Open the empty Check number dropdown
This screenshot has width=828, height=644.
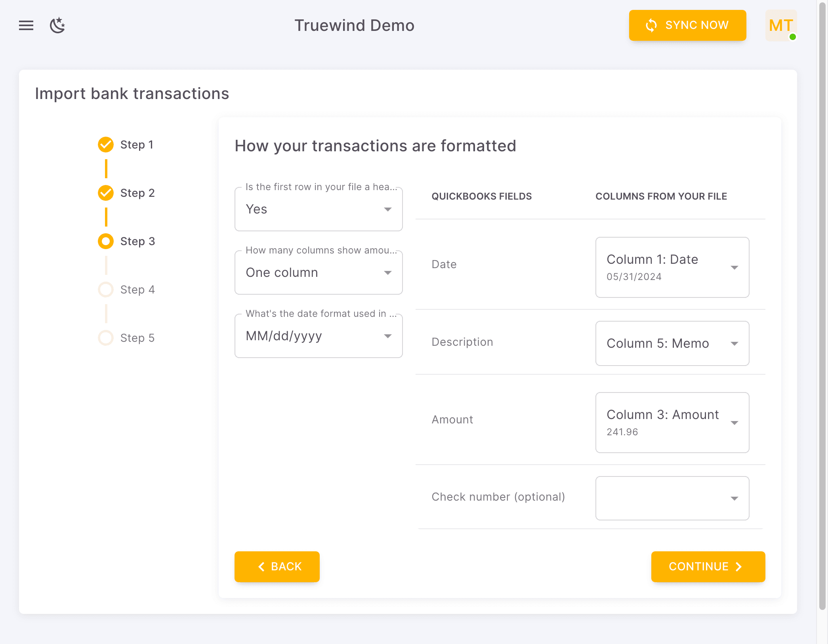(x=672, y=498)
